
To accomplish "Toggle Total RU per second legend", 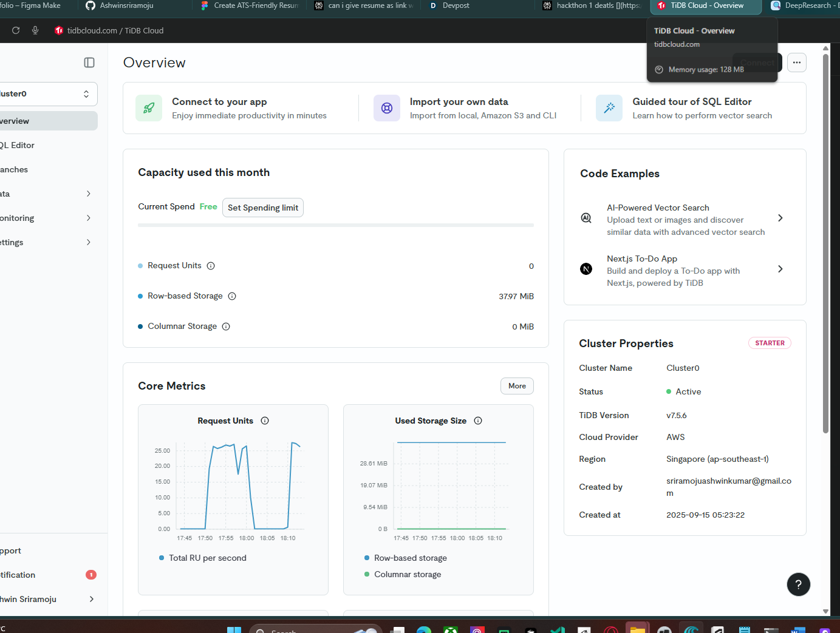I will (203, 558).
